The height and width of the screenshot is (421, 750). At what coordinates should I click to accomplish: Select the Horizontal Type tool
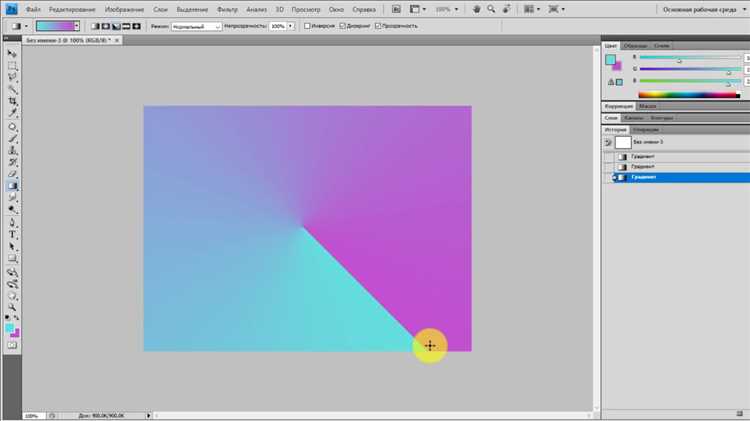[12, 234]
